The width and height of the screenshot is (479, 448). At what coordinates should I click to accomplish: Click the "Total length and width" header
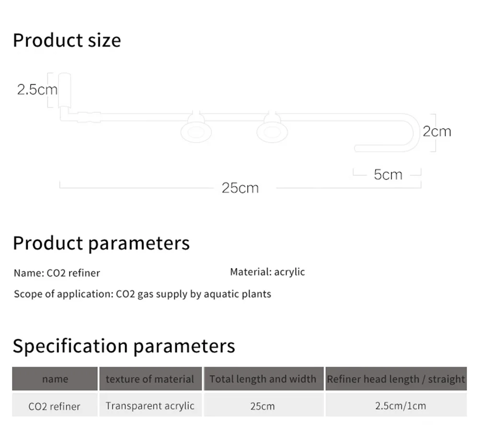click(262, 379)
